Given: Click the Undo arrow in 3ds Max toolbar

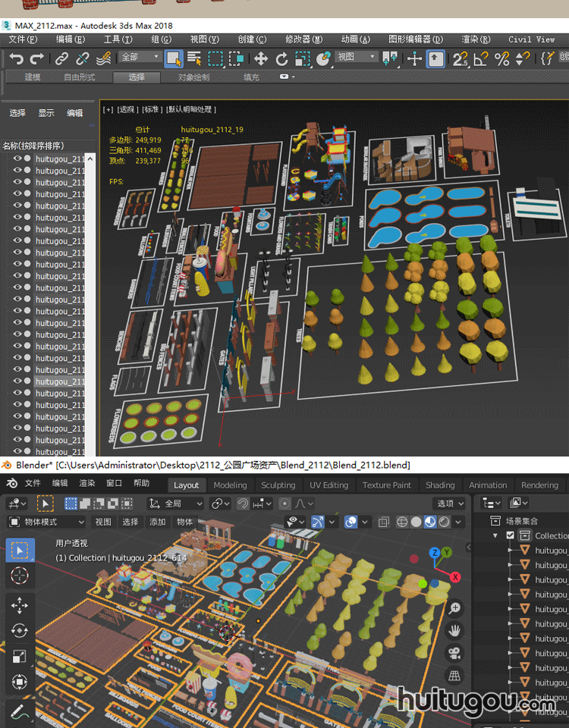Looking at the screenshot, I should [16, 58].
